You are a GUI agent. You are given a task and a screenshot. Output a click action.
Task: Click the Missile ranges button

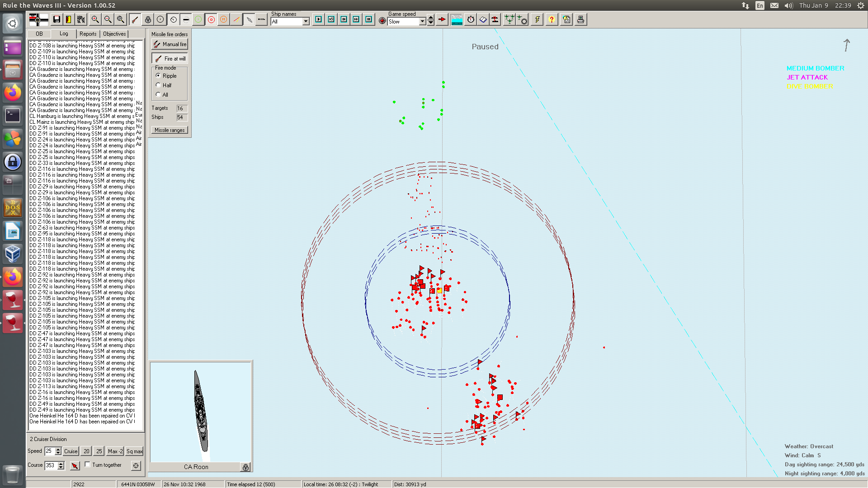point(170,130)
